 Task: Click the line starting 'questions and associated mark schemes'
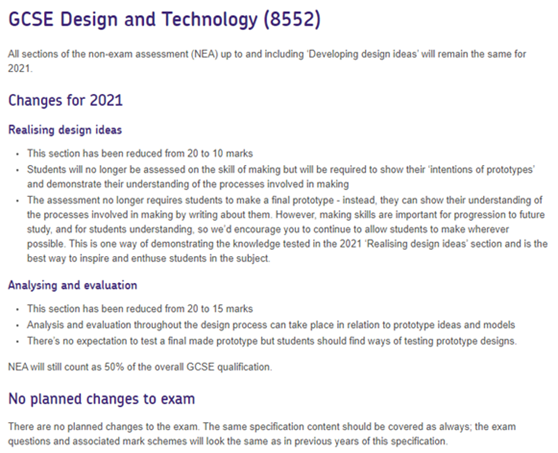[x=228, y=441]
